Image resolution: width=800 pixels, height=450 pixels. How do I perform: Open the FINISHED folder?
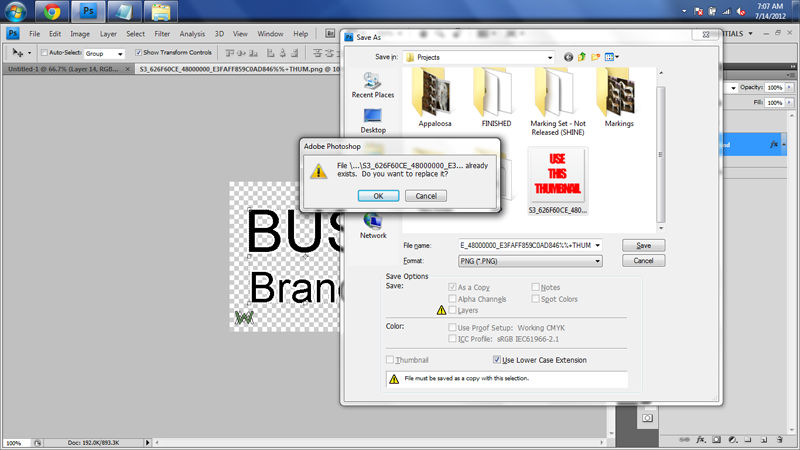(x=496, y=98)
